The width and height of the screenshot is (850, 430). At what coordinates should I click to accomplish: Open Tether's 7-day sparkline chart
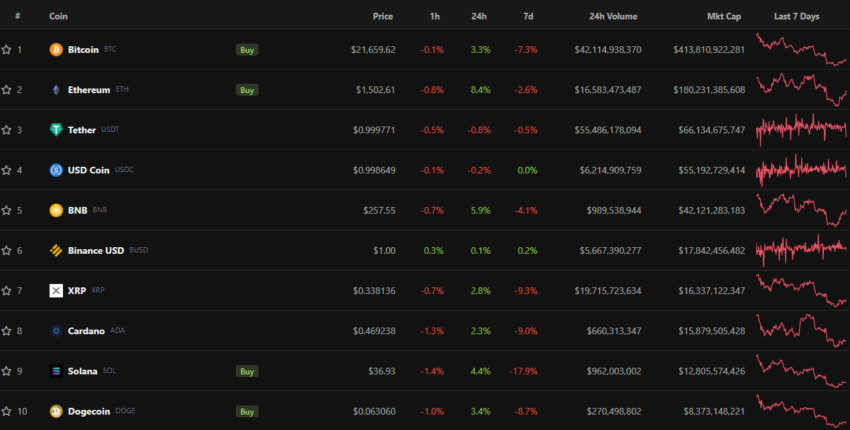tap(801, 130)
